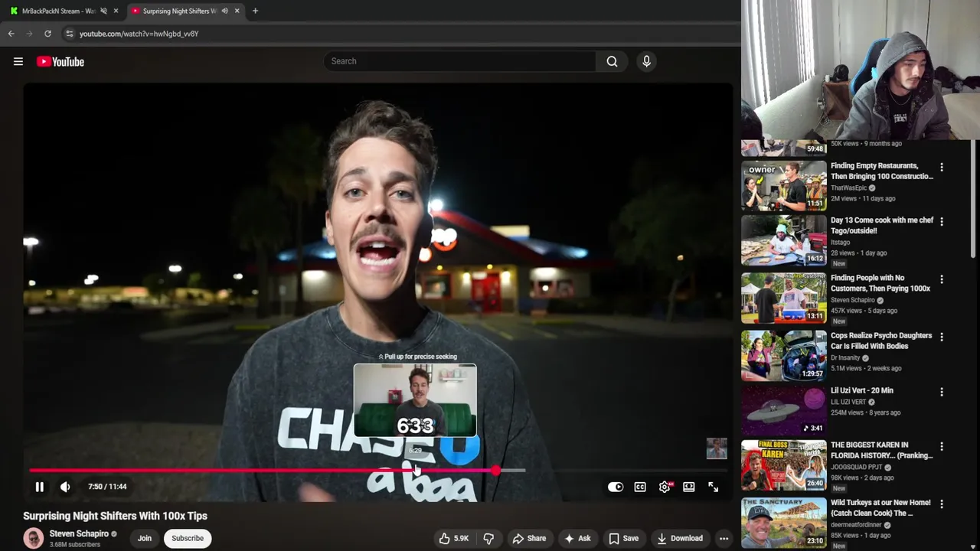Share the video
980x551 pixels.
tap(529, 539)
